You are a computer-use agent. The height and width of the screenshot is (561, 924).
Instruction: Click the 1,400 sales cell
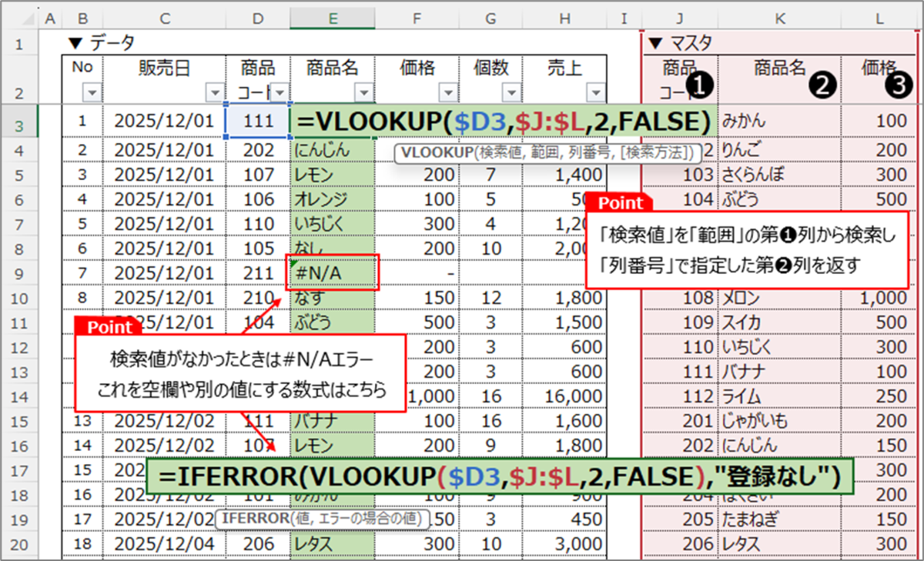(565, 175)
